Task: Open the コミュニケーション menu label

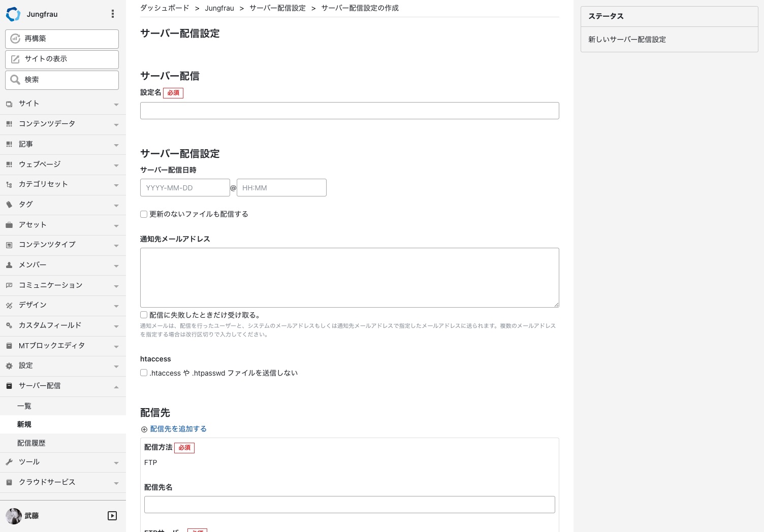Action: (x=50, y=285)
